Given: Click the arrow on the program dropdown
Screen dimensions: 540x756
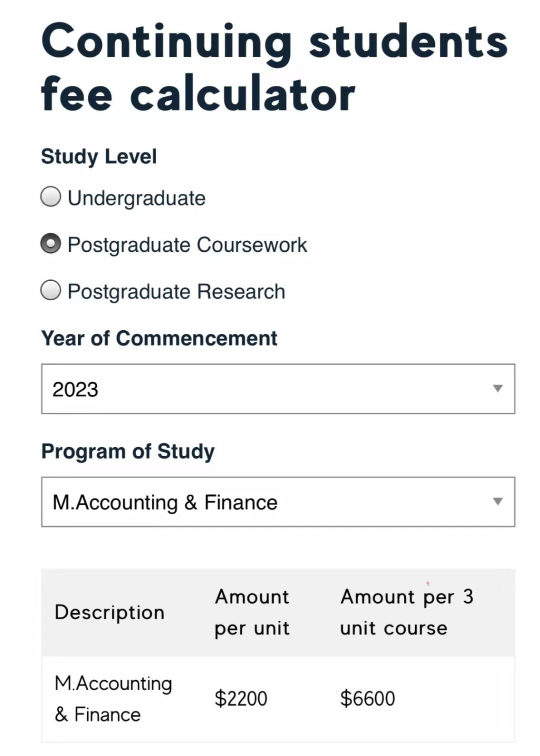Looking at the screenshot, I should (497, 502).
